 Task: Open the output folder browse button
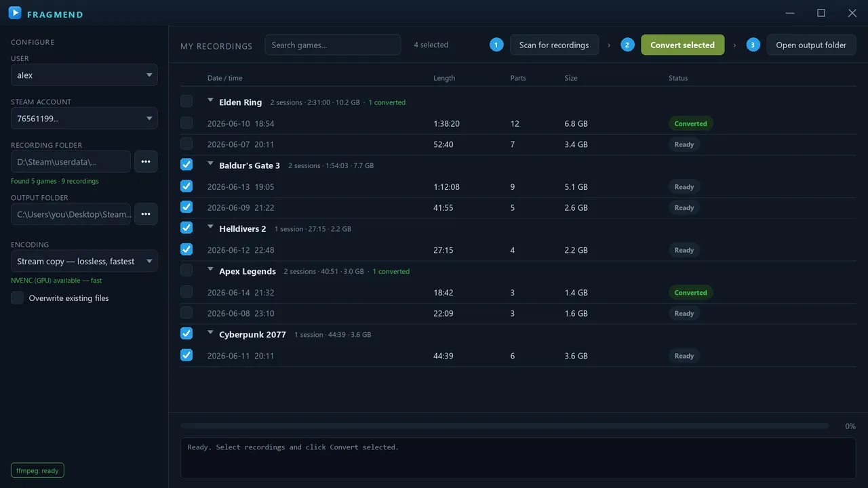[146, 214]
